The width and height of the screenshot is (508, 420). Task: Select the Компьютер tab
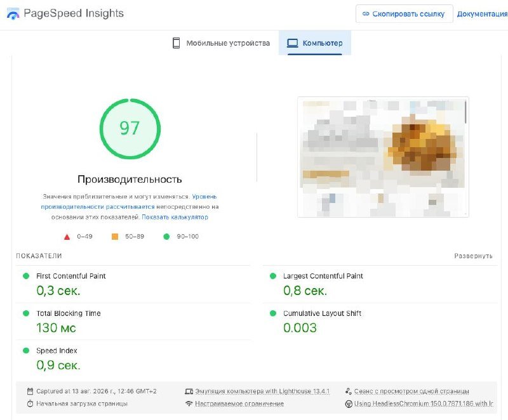pos(314,43)
